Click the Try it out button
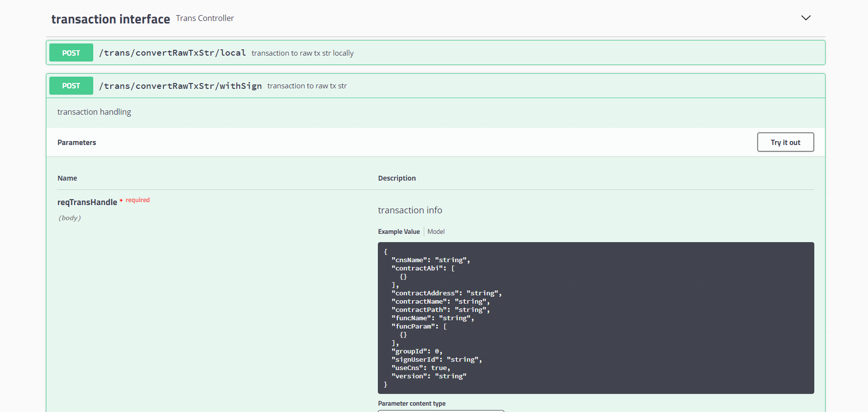 785,142
